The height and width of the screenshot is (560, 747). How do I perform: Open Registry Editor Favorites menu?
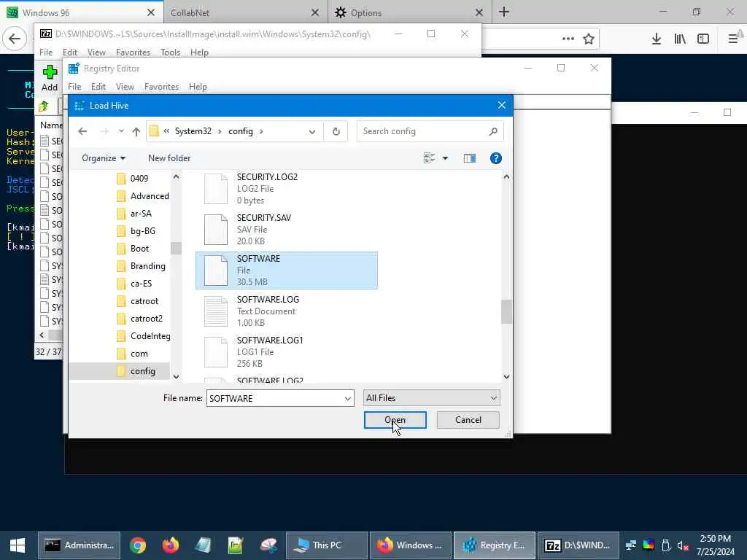pos(161,87)
